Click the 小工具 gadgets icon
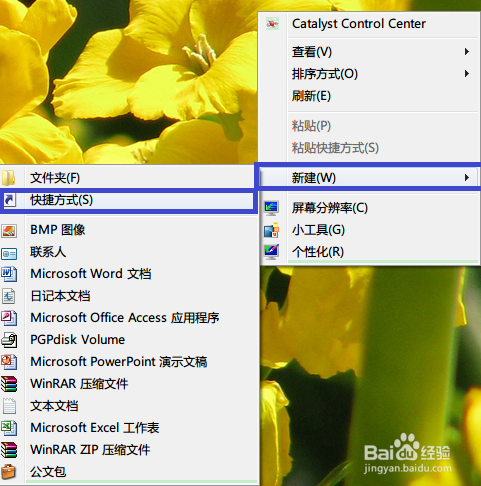The width and height of the screenshot is (481, 486). 271,230
